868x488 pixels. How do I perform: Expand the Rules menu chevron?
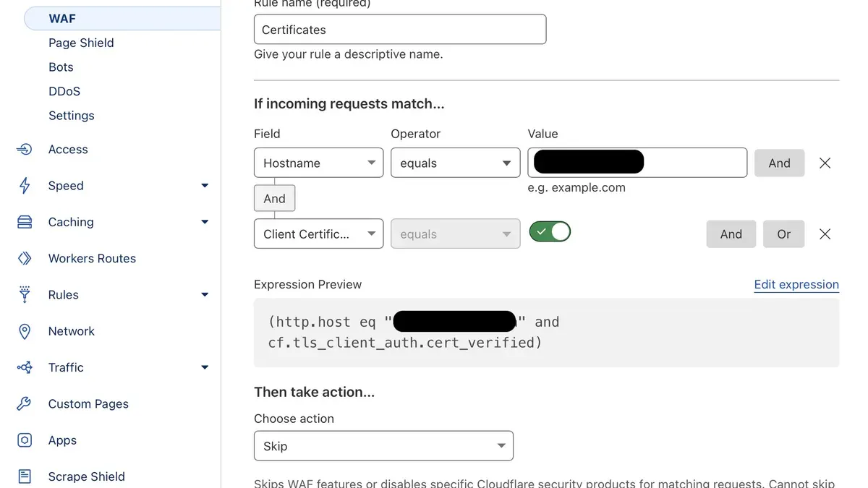click(x=205, y=295)
